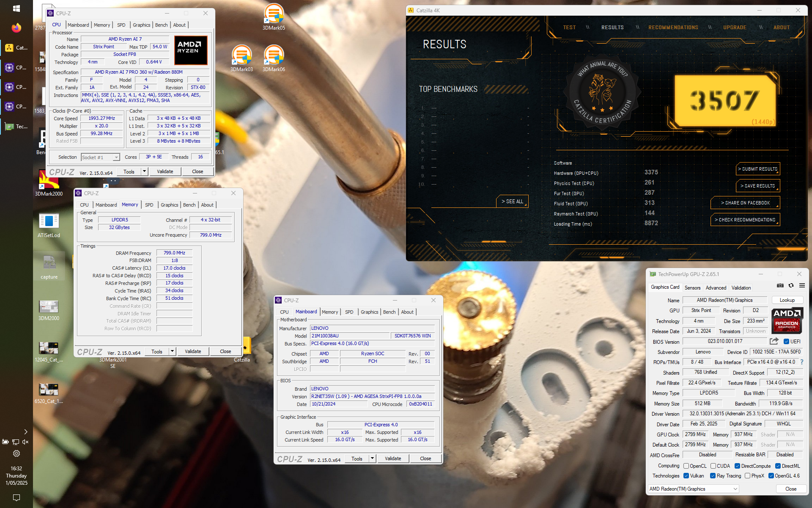Toggle PhysX checkbox in GPU-Z
The width and height of the screenshot is (812, 508).
point(747,476)
